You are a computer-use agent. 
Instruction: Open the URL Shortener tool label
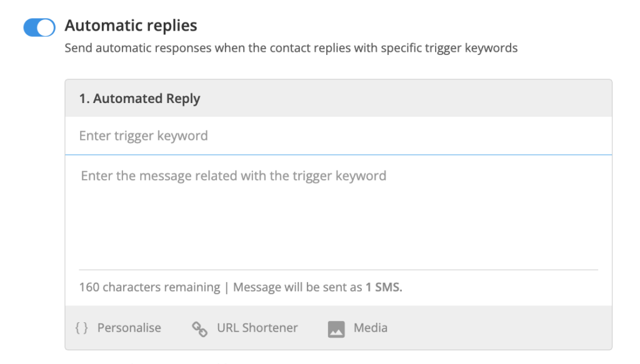tap(257, 328)
